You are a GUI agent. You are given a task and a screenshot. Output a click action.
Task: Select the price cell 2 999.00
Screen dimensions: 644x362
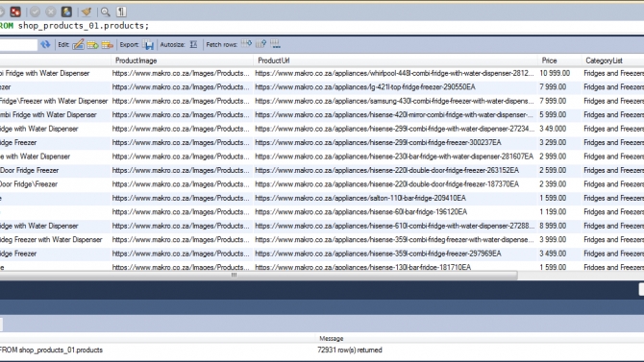pos(559,157)
